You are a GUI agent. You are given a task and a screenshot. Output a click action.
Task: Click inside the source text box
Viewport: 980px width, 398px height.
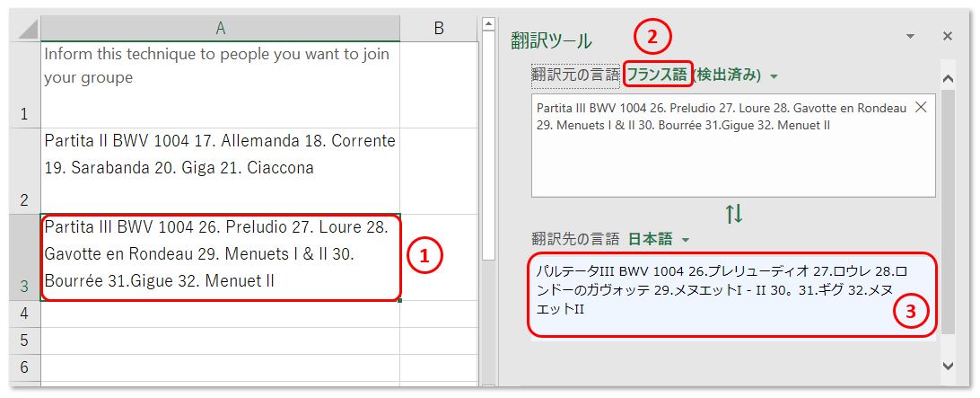point(734,146)
